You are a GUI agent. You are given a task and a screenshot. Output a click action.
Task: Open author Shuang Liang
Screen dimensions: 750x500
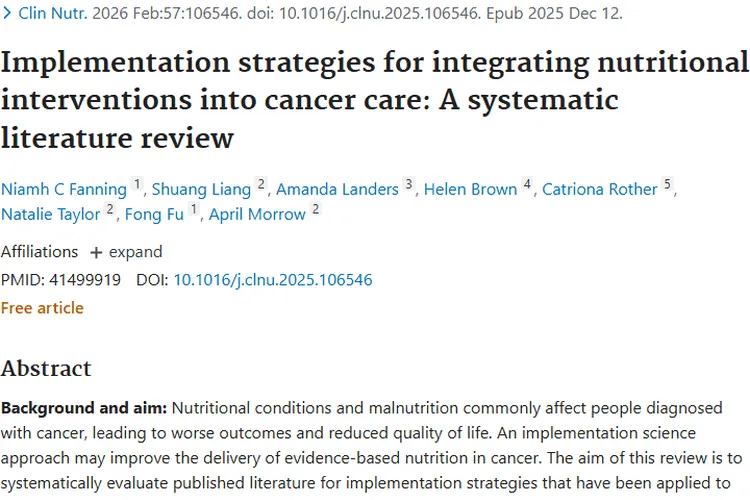click(200, 189)
